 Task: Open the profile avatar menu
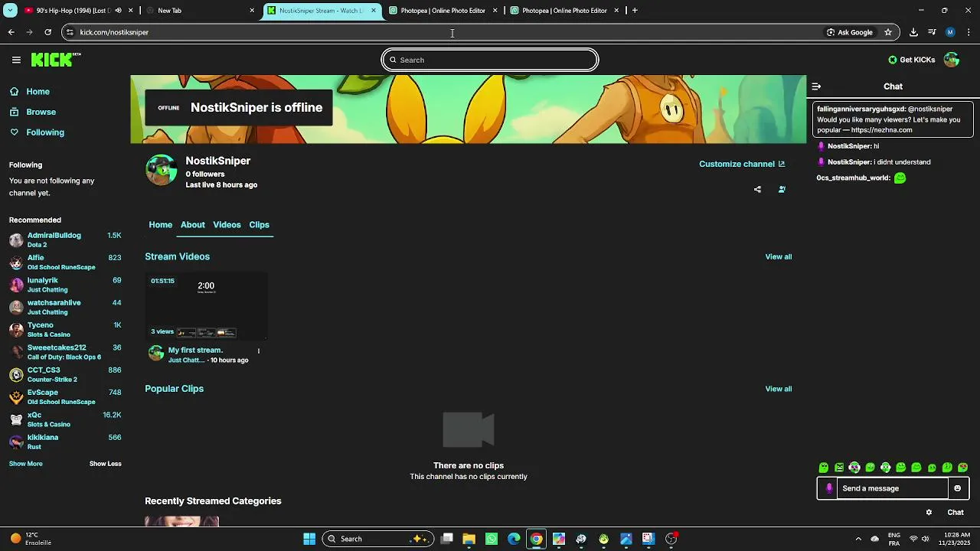point(952,60)
